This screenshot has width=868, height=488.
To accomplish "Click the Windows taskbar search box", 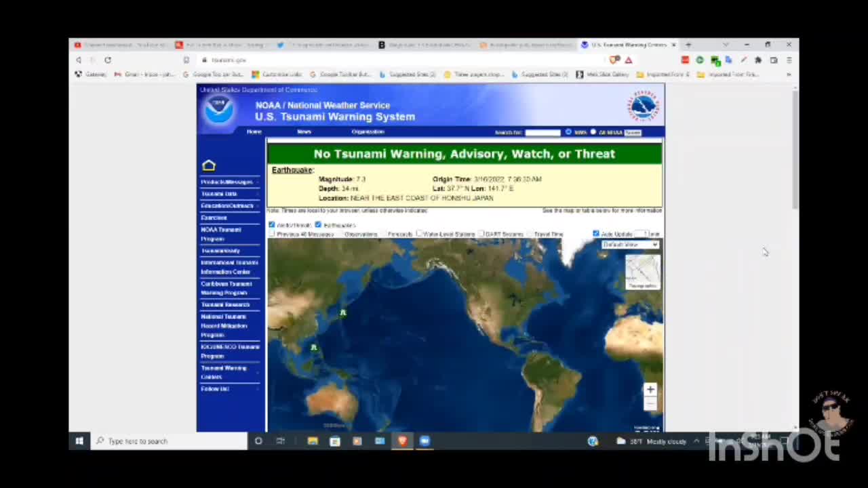I will pyautogui.click(x=170, y=441).
